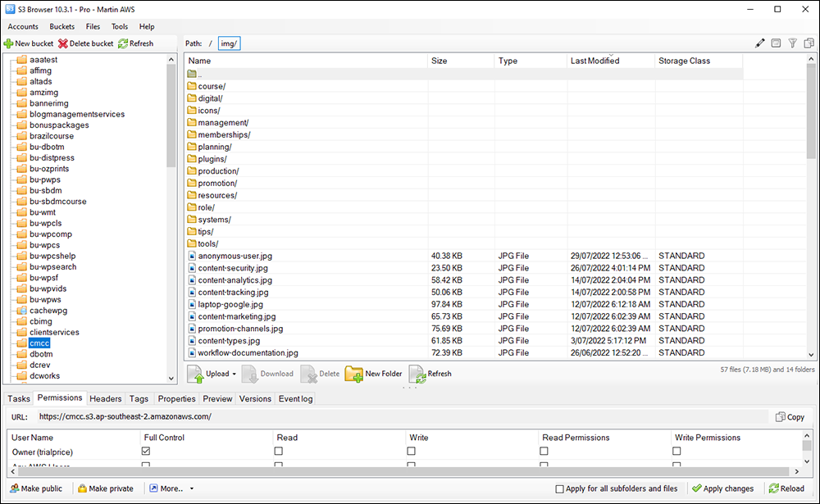Open the More.. dropdown menu
The image size is (820, 504).
pos(171,488)
